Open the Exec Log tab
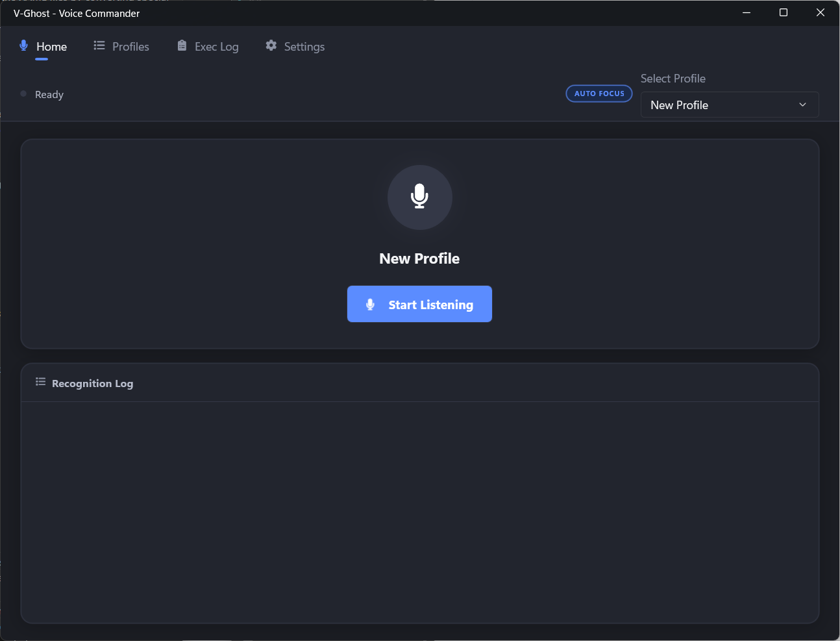Screen dimensions: 840x641 (216, 47)
